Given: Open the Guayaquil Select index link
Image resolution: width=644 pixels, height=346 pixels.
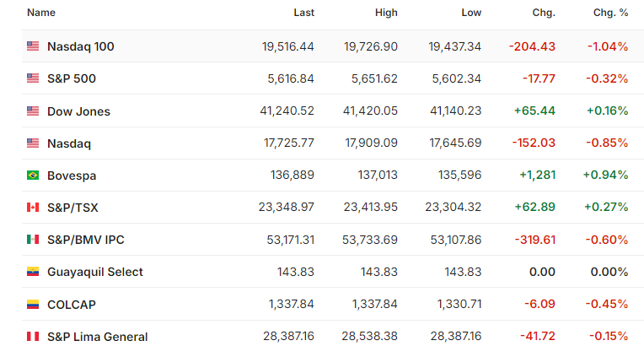Looking at the screenshot, I should click(95, 272).
